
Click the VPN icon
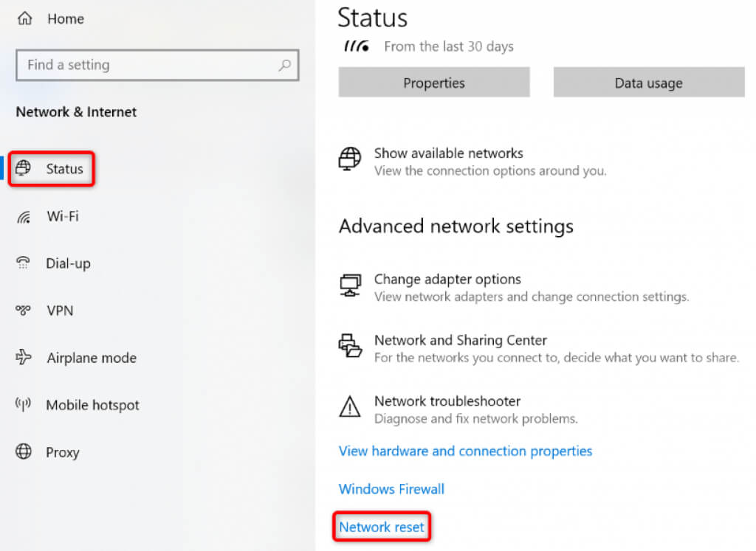24,311
